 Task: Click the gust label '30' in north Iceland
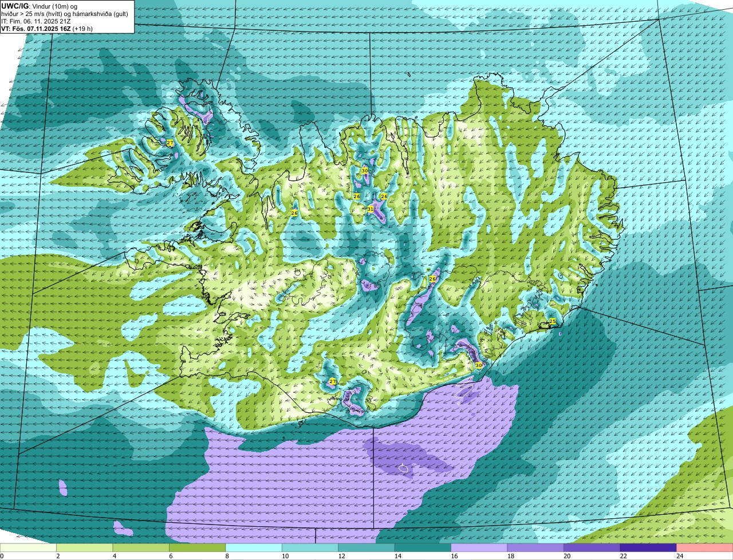[365, 171]
